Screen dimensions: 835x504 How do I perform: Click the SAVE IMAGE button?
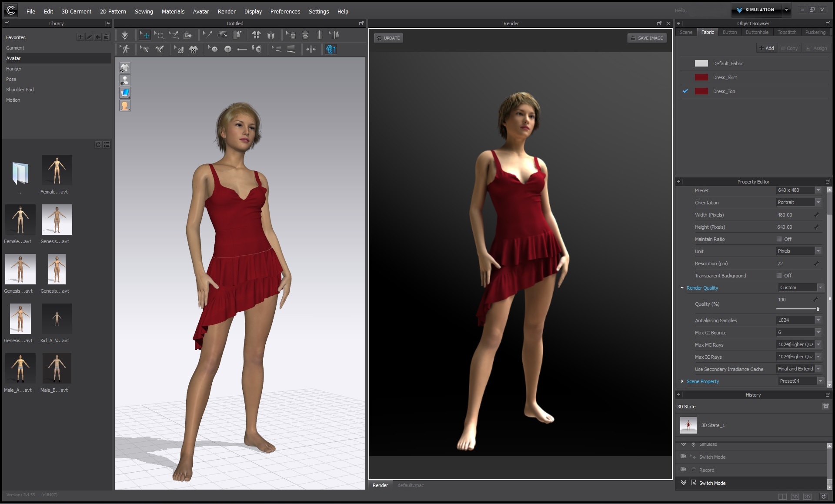coord(647,38)
